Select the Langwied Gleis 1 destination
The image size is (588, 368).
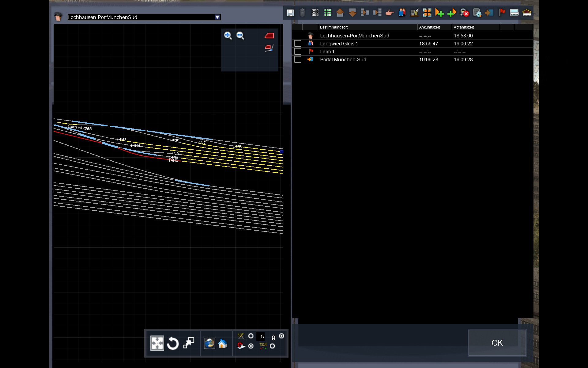[x=339, y=44]
